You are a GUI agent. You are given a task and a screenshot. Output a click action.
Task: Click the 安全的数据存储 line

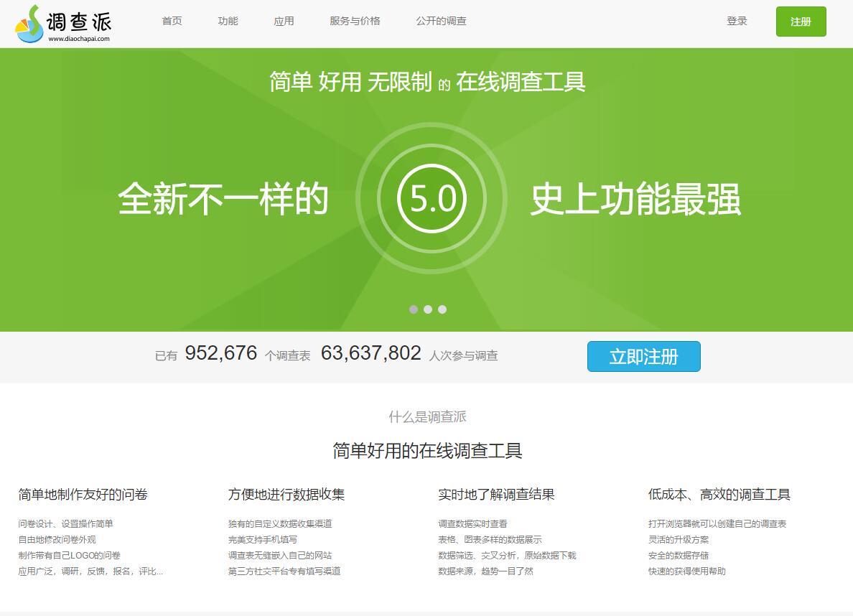tap(678, 555)
